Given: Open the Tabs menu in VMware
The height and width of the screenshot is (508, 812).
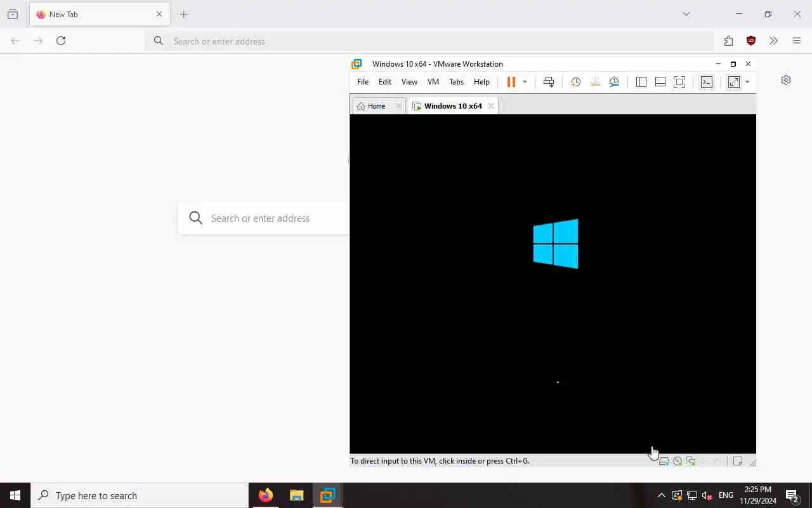Looking at the screenshot, I should click(457, 82).
